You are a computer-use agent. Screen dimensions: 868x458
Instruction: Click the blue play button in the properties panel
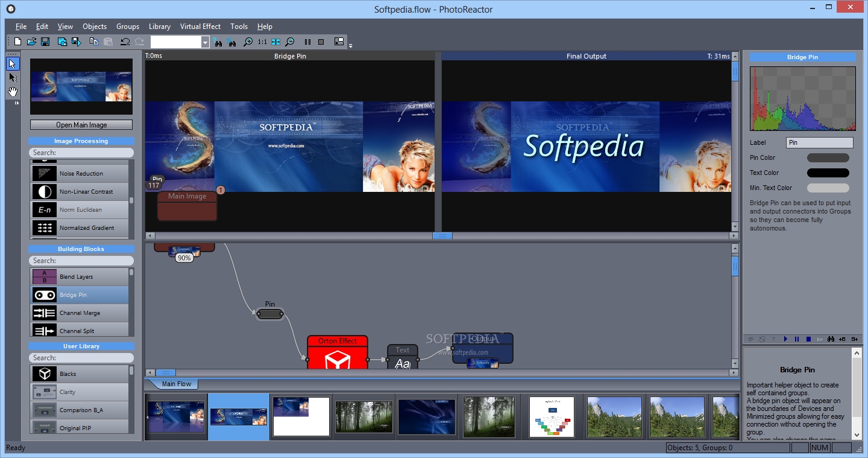(x=785, y=339)
